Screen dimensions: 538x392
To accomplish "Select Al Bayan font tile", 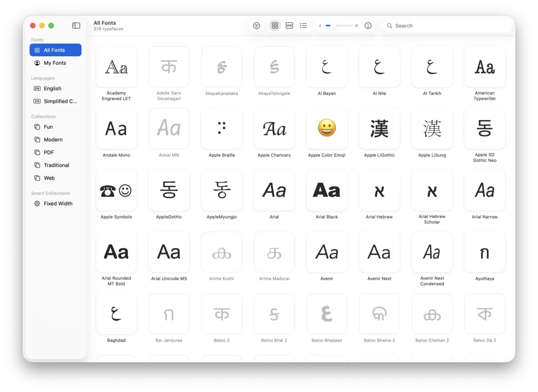I will (327, 67).
